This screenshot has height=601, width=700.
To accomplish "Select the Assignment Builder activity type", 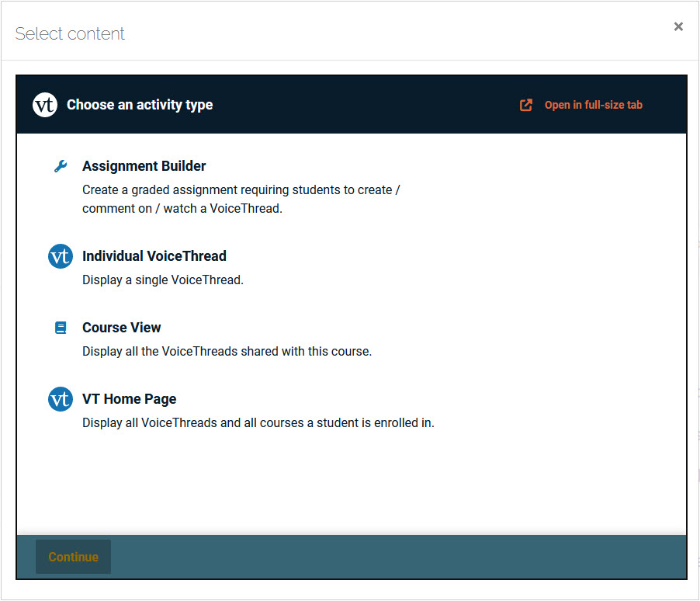I will [x=144, y=165].
